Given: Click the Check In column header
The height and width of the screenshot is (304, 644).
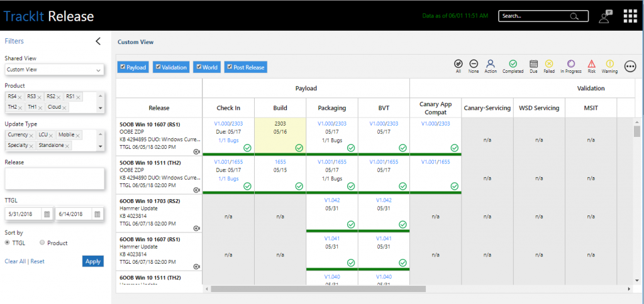Looking at the screenshot, I should click(228, 108).
